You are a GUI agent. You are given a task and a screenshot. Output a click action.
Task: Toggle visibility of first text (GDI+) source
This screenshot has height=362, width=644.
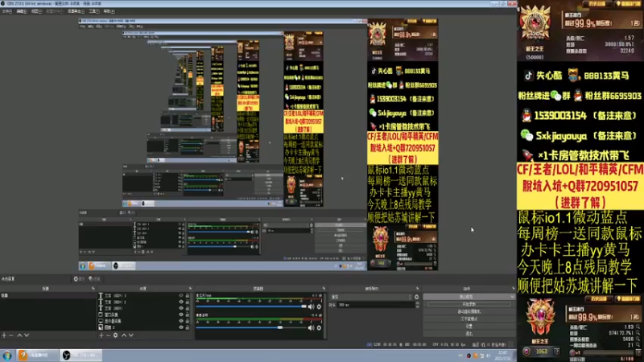(x=180, y=295)
